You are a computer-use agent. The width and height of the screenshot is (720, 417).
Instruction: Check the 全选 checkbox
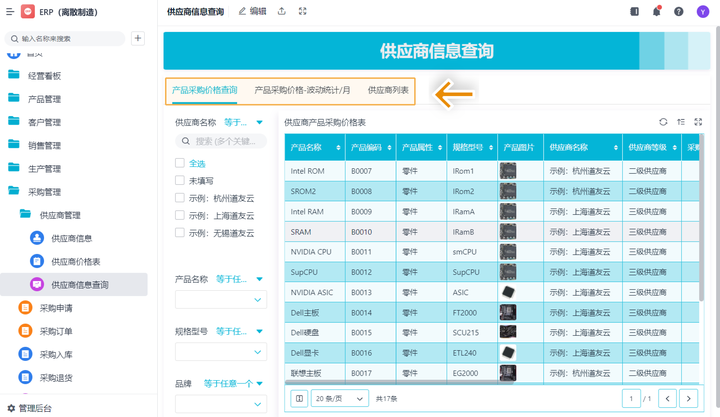pos(180,163)
